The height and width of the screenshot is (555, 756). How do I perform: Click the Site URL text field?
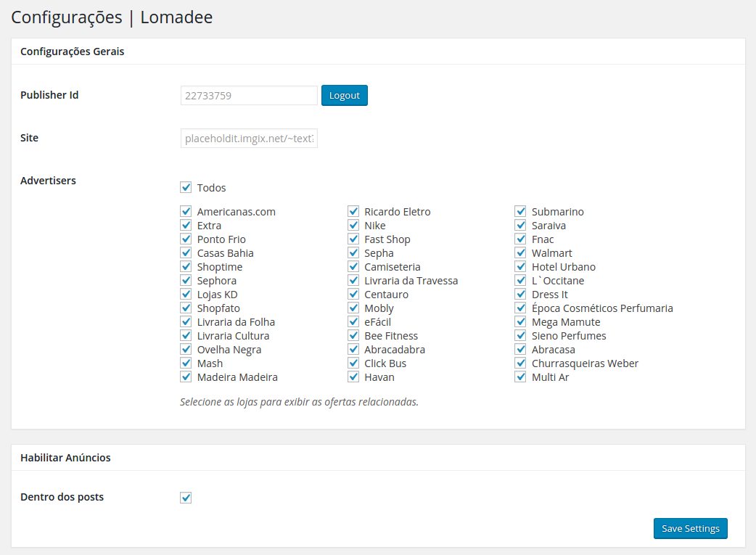click(x=249, y=139)
